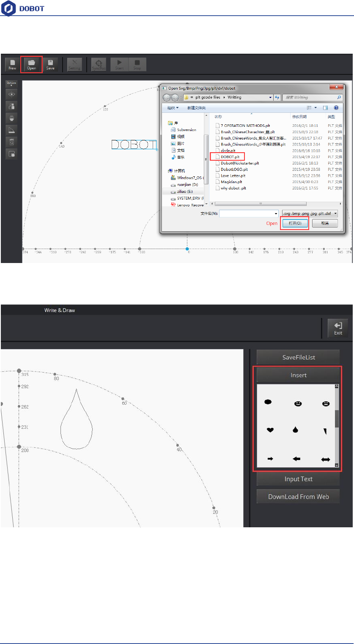Click the Exit button
Viewport: 354px width, 644px height.
(338, 328)
